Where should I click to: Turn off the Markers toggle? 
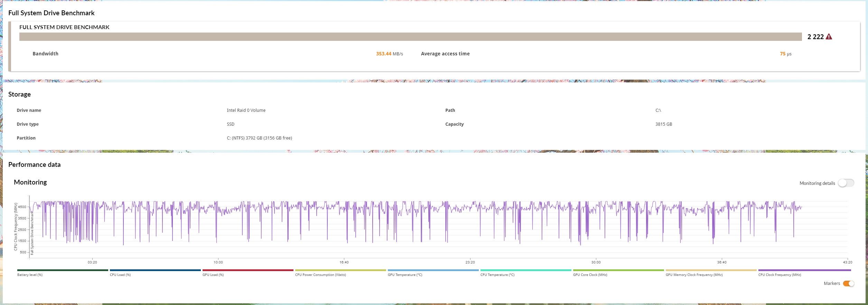tap(848, 284)
